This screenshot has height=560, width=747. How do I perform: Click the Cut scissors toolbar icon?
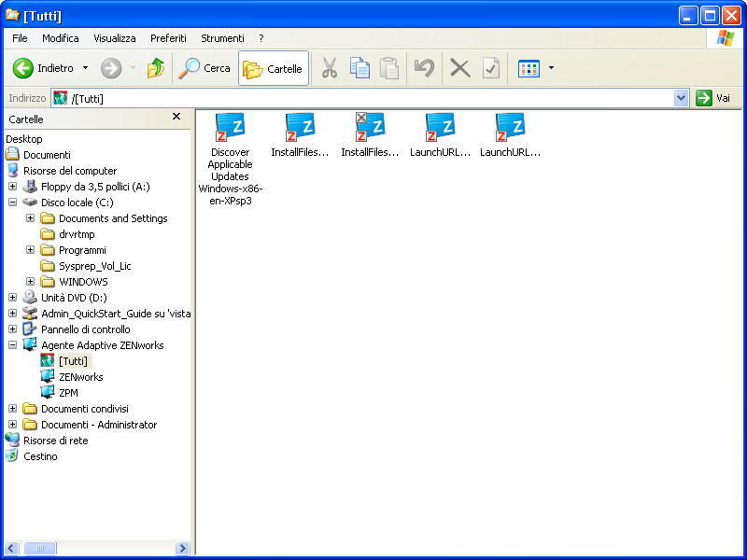pyautogui.click(x=330, y=68)
